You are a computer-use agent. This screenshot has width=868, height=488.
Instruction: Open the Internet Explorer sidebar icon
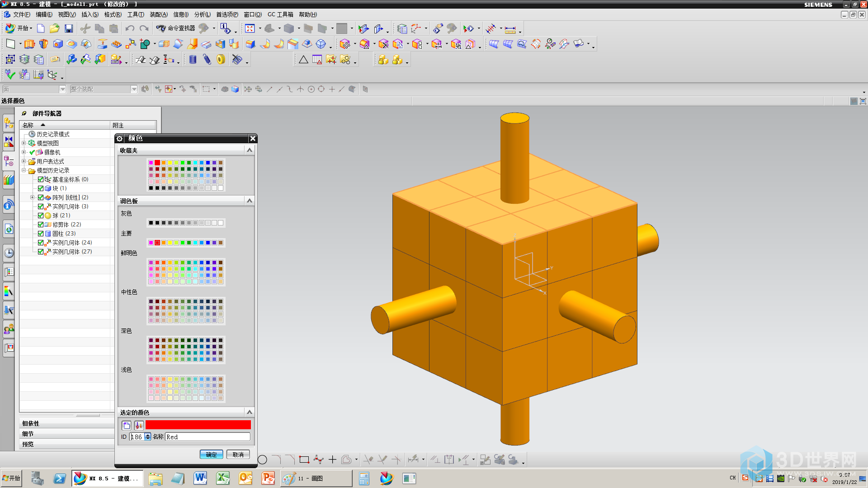tap(9, 229)
